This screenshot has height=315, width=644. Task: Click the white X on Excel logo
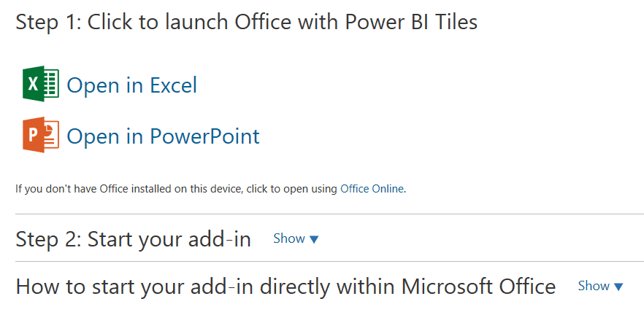tap(33, 85)
